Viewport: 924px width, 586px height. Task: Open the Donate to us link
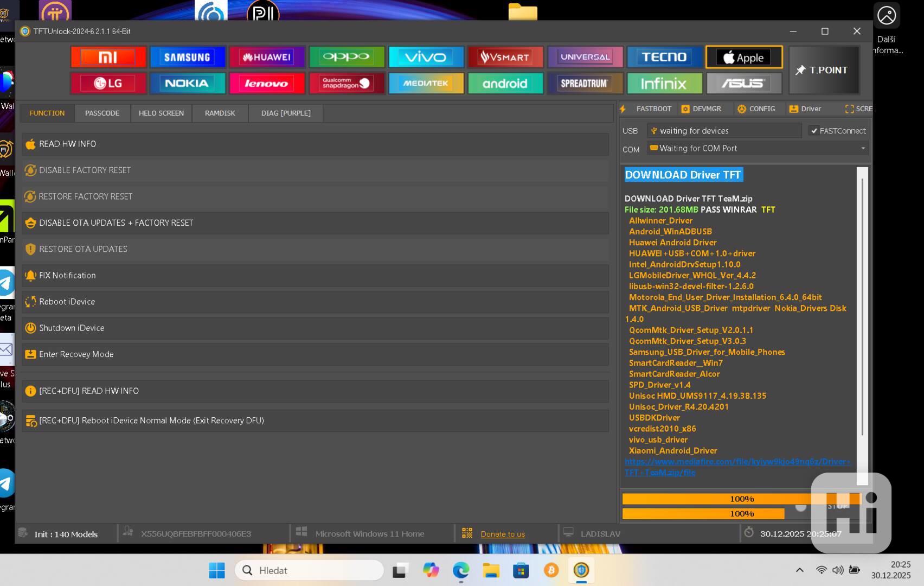coord(502,534)
